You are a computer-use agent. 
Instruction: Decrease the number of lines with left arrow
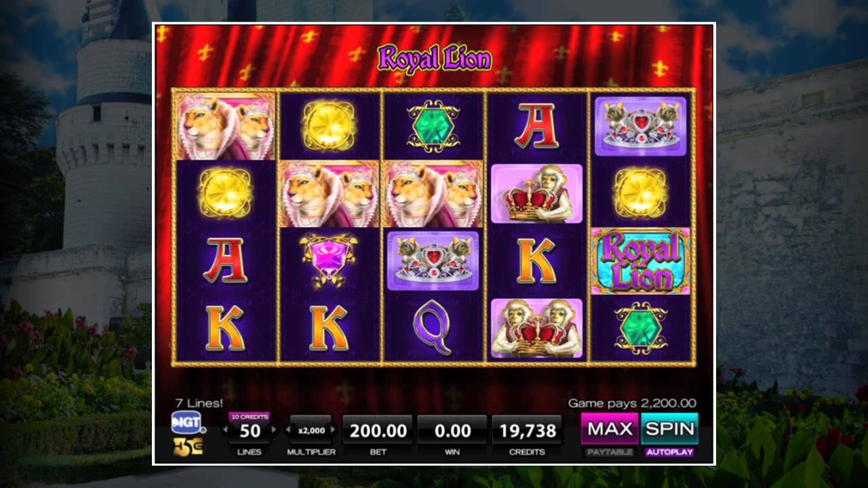(x=226, y=430)
